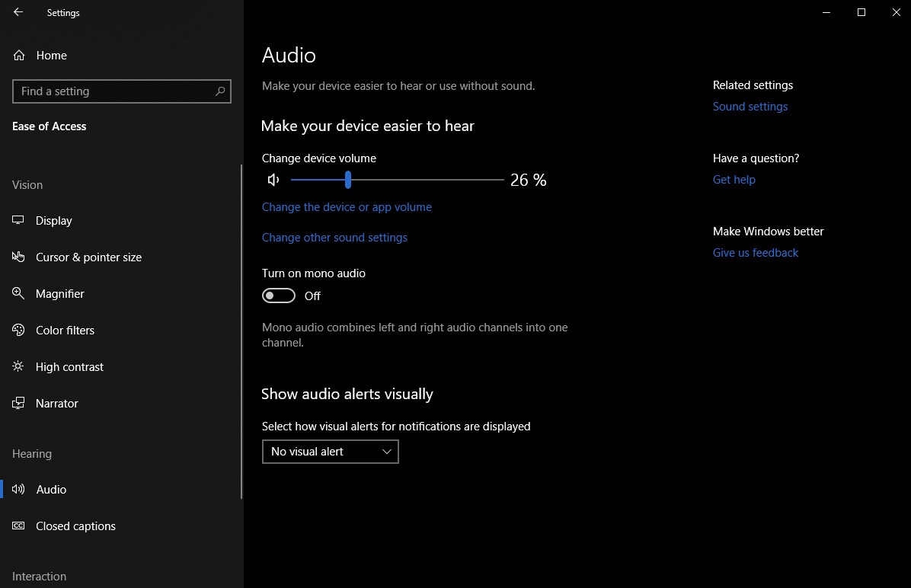The width and height of the screenshot is (911, 588).
Task: Click the Off label beside mono audio
Action: click(312, 296)
